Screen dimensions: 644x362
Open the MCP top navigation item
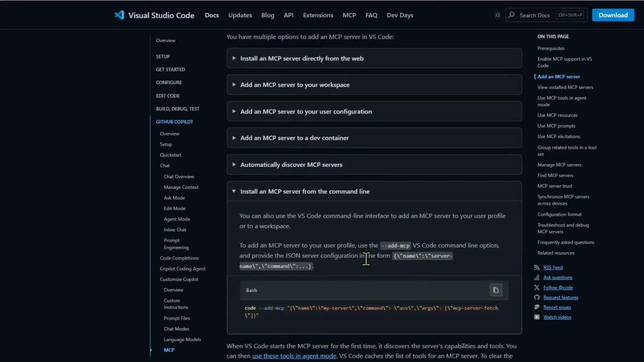(349, 15)
